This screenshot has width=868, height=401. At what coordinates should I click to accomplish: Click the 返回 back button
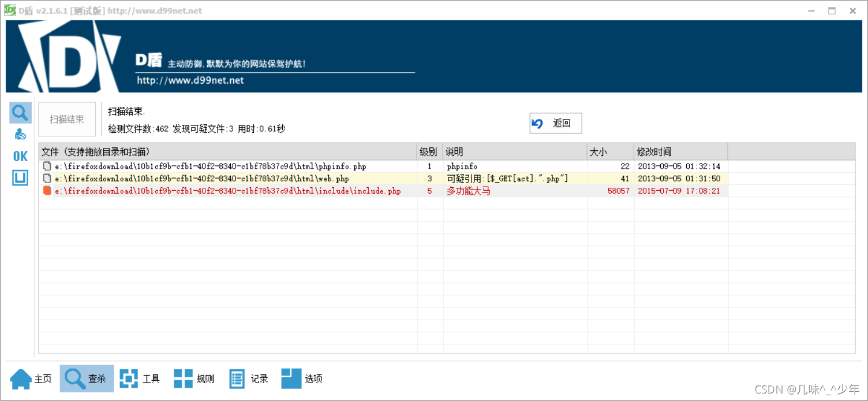(x=555, y=123)
